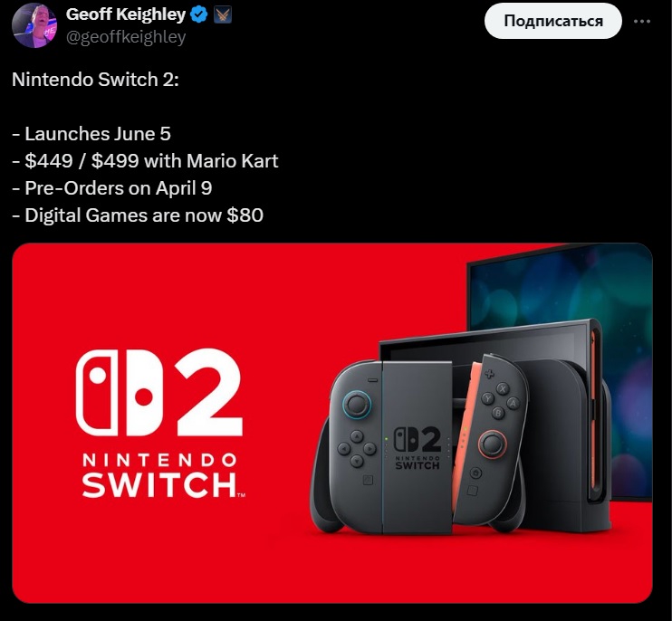The width and height of the screenshot is (672, 621).
Task: Click the @geoffkeighley handle
Action: [x=126, y=37]
